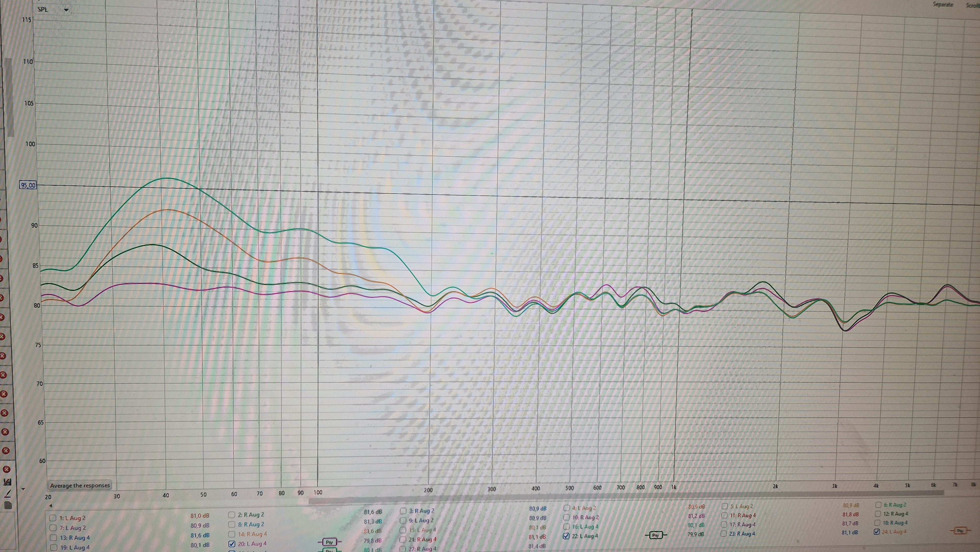Screen dimensions: 980x552
Task: Check the 7: L Aug 2 trace
Action: pos(53,528)
